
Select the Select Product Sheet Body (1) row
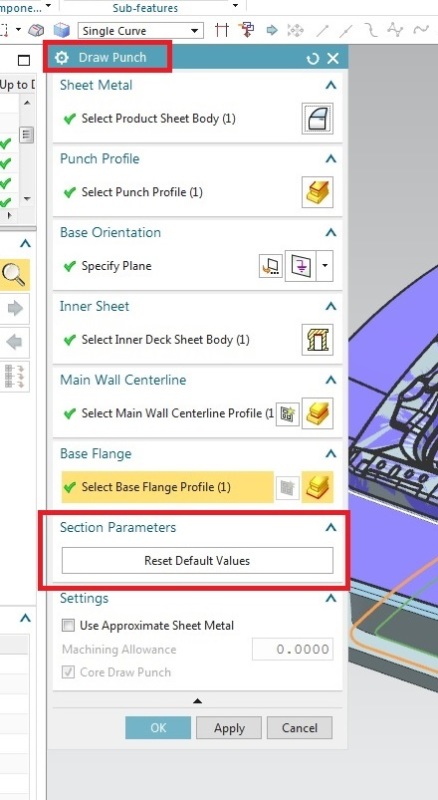pyautogui.click(x=180, y=118)
